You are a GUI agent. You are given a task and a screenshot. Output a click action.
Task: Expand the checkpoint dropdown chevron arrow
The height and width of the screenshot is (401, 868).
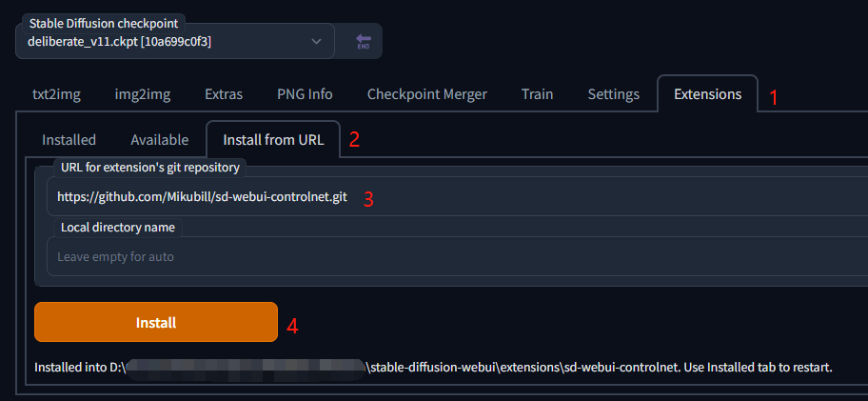tap(317, 42)
